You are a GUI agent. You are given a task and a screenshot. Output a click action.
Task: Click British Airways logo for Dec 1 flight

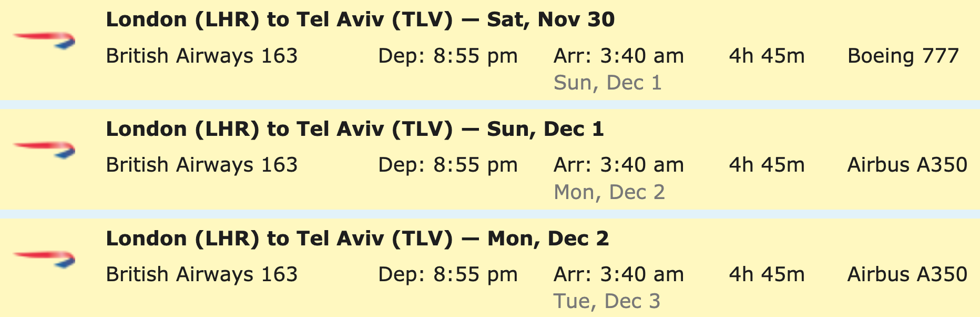coord(44,150)
